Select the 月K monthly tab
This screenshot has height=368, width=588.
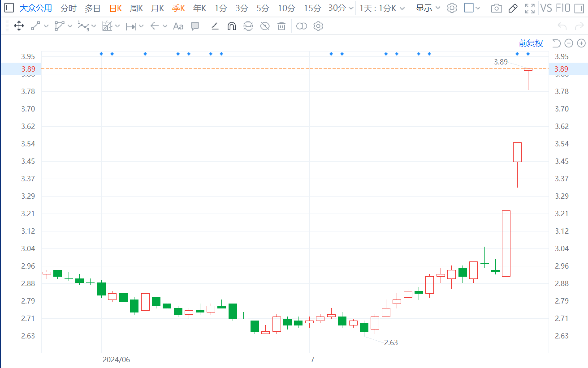[157, 8]
